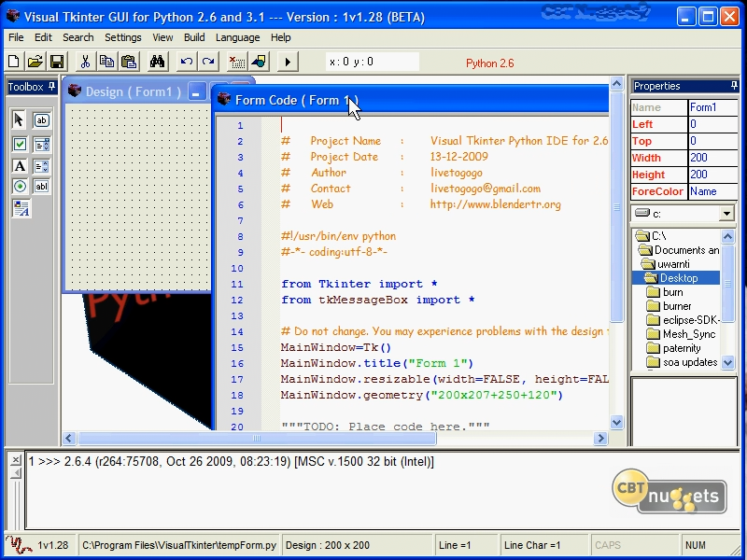This screenshot has height=560, width=747.
Task: Open the File menu
Action: point(16,37)
